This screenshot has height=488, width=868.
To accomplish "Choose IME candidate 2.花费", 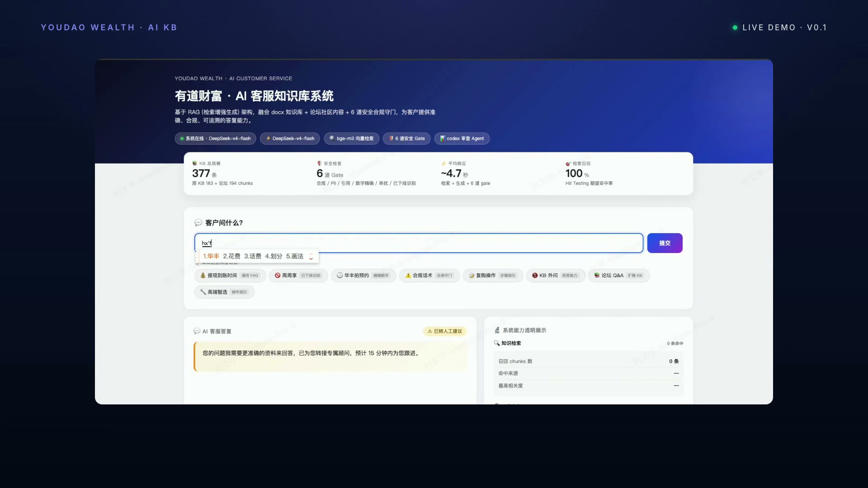I will pos(231,256).
